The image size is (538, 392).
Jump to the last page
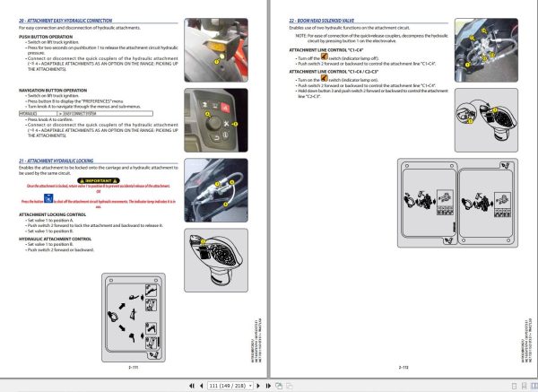tap(268, 386)
